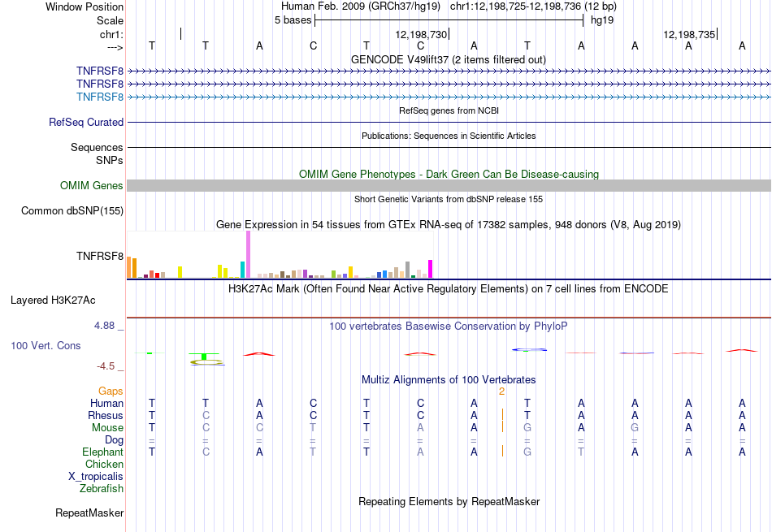The width and height of the screenshot is (772, 532).
Task: Click the H3K27Ac Mark ENCODE track title
Action: point(449,288)
